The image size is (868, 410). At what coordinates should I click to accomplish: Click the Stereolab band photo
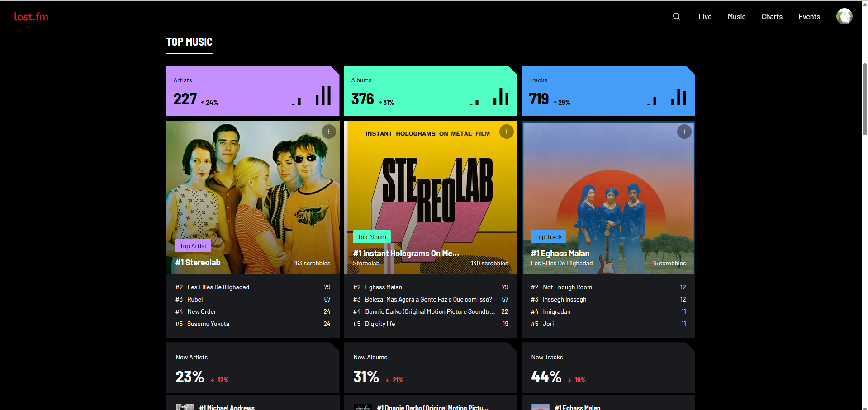253,198
